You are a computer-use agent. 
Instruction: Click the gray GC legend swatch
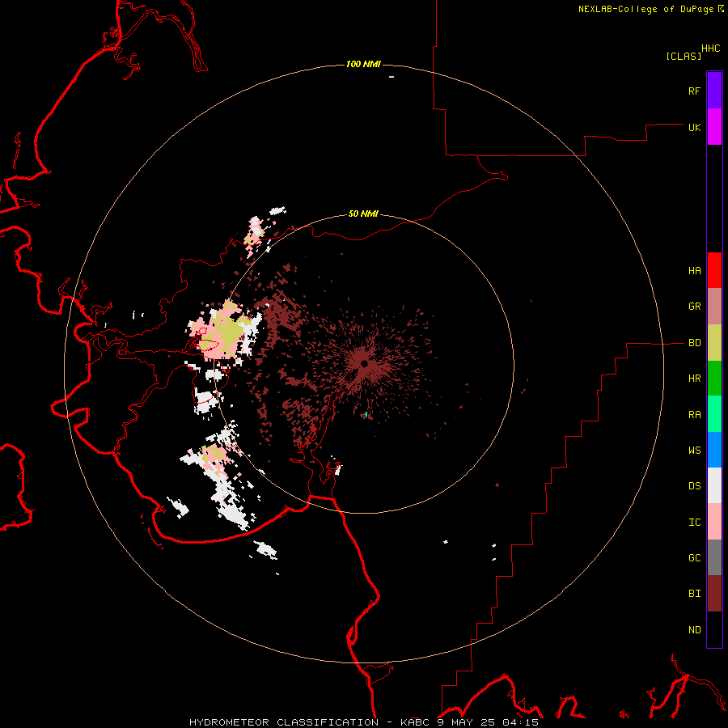click(x=714, y=557)
